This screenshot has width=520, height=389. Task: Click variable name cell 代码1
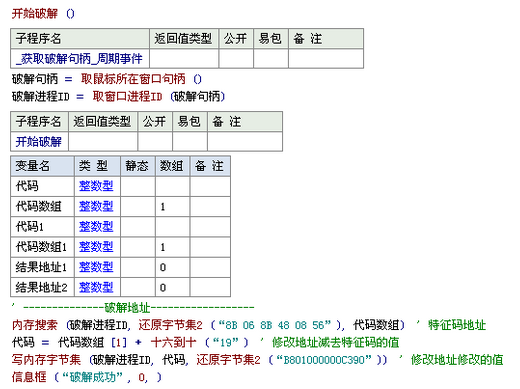click(x=42, y=227)
